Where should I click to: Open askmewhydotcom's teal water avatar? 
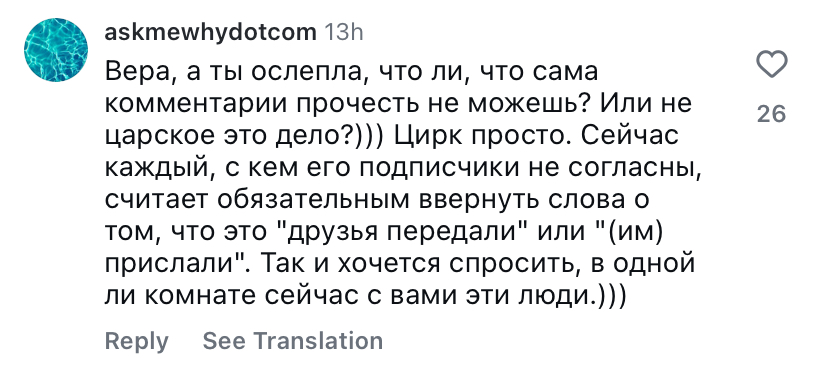55,50
